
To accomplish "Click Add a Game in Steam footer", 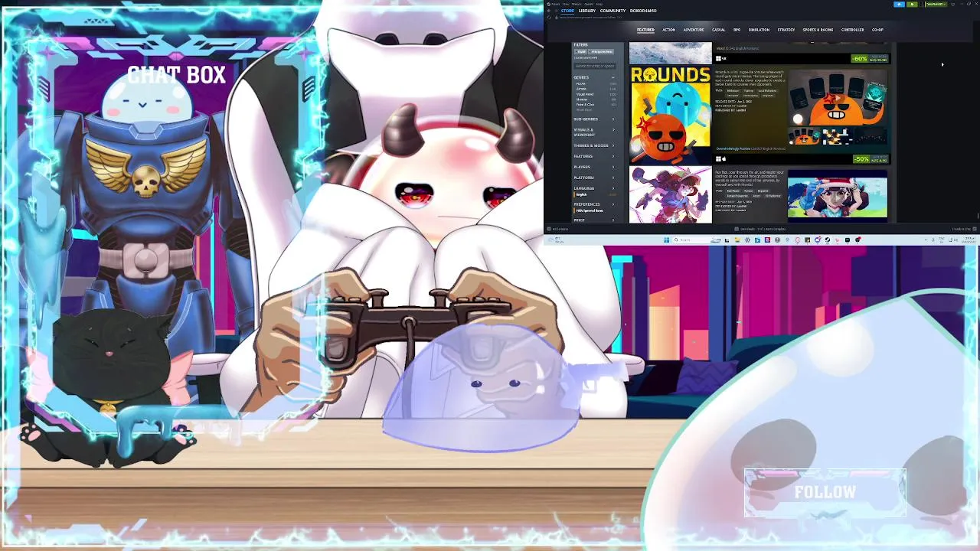I will pyautogui.click(x=559, y=229).
